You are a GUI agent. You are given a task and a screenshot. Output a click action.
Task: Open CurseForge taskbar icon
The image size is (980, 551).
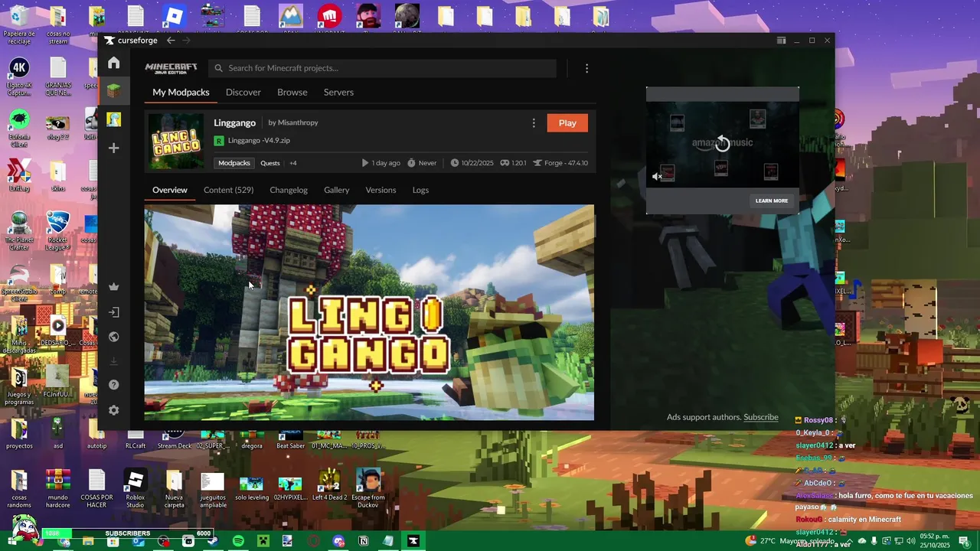pyautogui.click(x=413, y=541)
